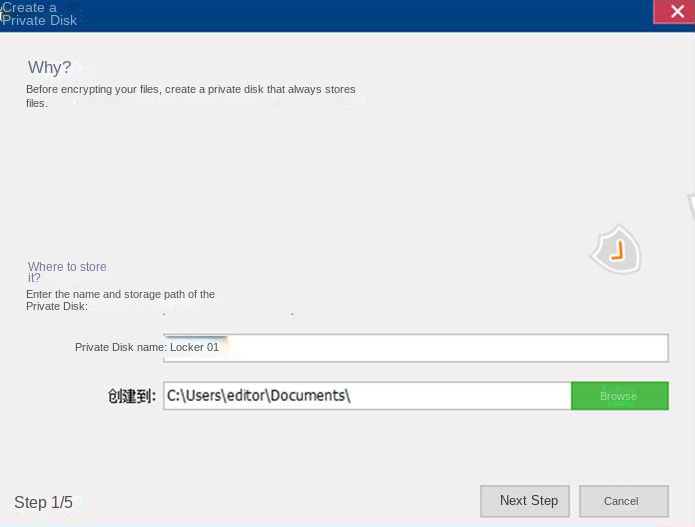Close the Create a Private Disk dialog
The width and height of the screenshot is (695, 527).
tap(676, 12)
